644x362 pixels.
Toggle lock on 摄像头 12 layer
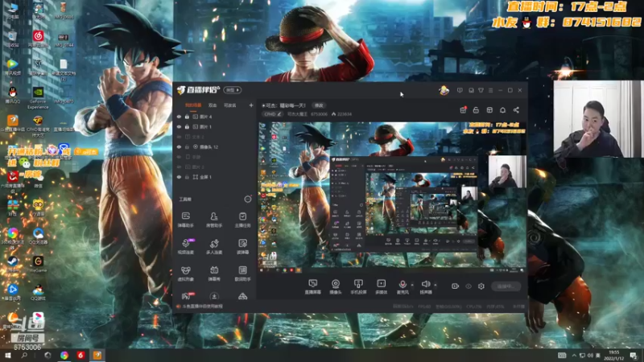click(187, 147)
